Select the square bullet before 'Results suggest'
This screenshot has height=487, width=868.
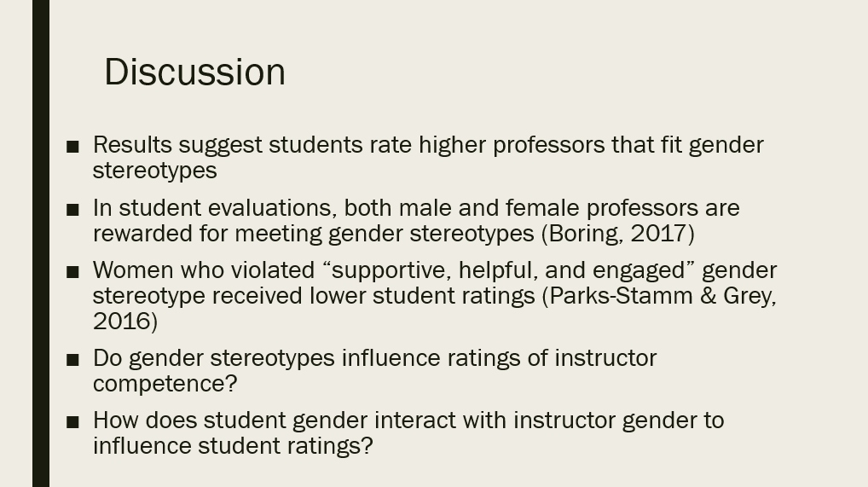pos(72,147)
